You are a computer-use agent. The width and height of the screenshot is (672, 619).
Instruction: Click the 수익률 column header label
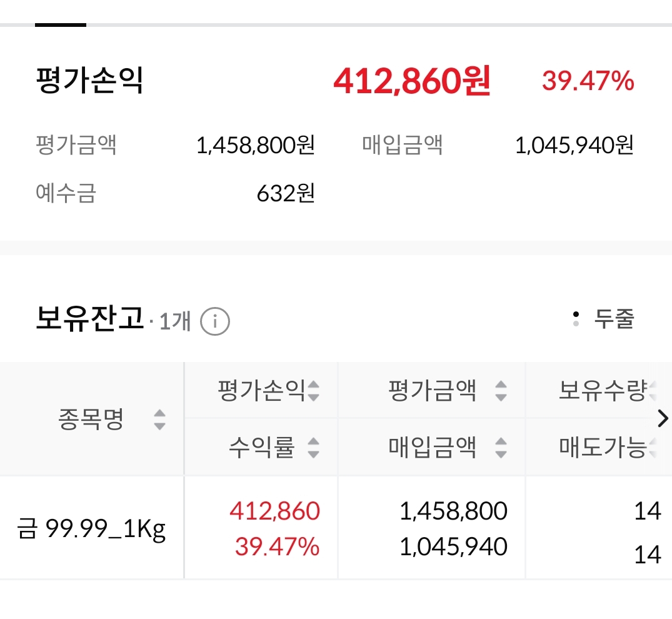[x=261, y=448]
